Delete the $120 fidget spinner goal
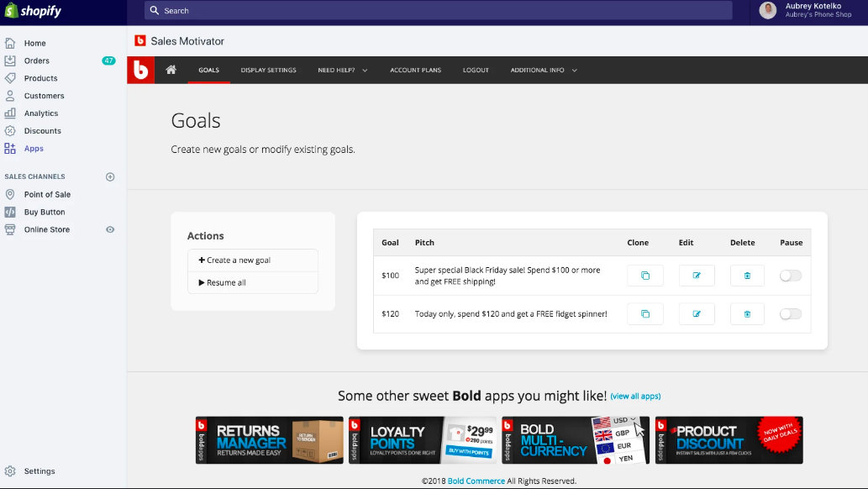Image resolution: width=868 pixels, height=489 pixels. pyautogui.click(x=747, y=314)
